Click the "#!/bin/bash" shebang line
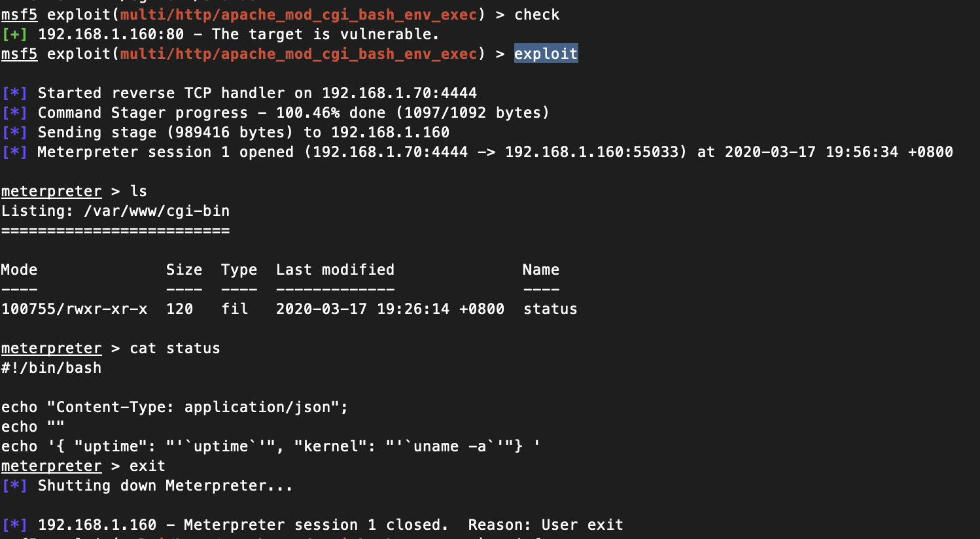 51,368
